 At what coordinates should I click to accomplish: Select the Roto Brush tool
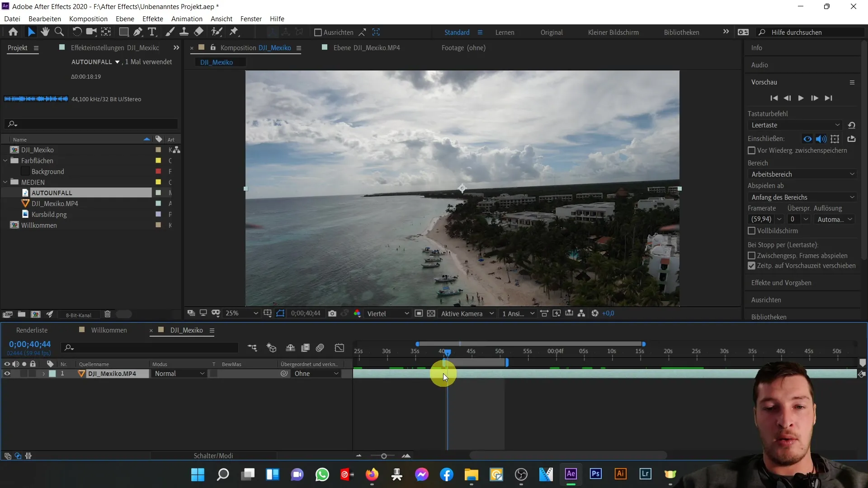[217, 32]
